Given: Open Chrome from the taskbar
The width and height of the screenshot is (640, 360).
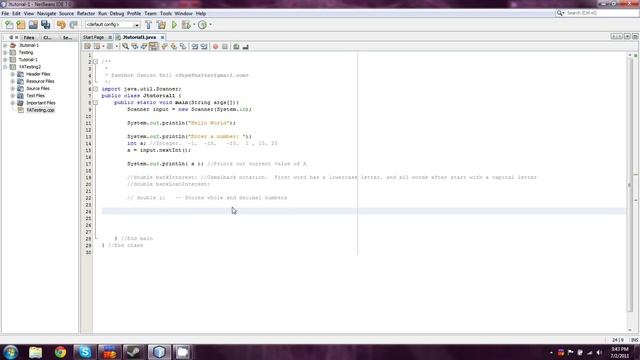Looking at the screenshot, I should click(x=60, y=352).
